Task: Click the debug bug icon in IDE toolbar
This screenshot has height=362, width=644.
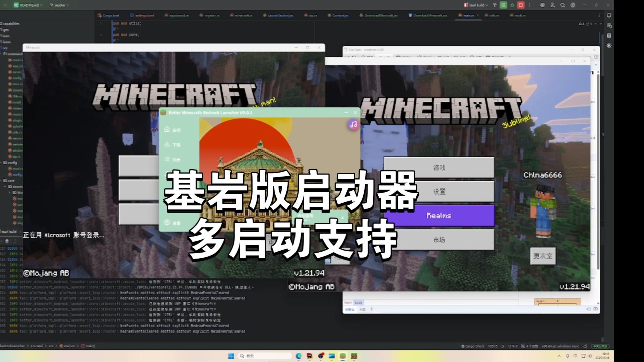Action: coord(512,5)
